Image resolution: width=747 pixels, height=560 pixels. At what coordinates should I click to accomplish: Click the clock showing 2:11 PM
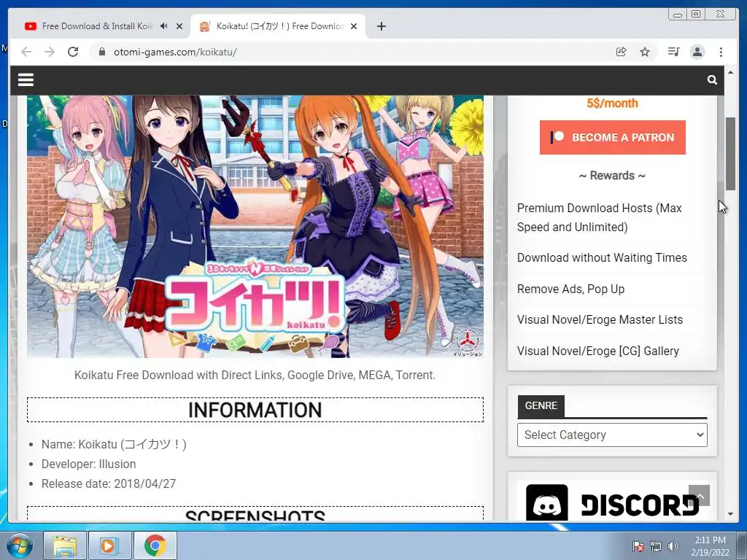710,545
